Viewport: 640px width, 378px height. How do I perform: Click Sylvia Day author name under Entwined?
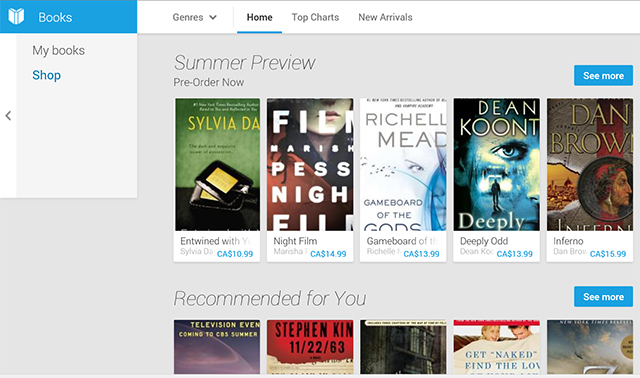pos(198,251)
